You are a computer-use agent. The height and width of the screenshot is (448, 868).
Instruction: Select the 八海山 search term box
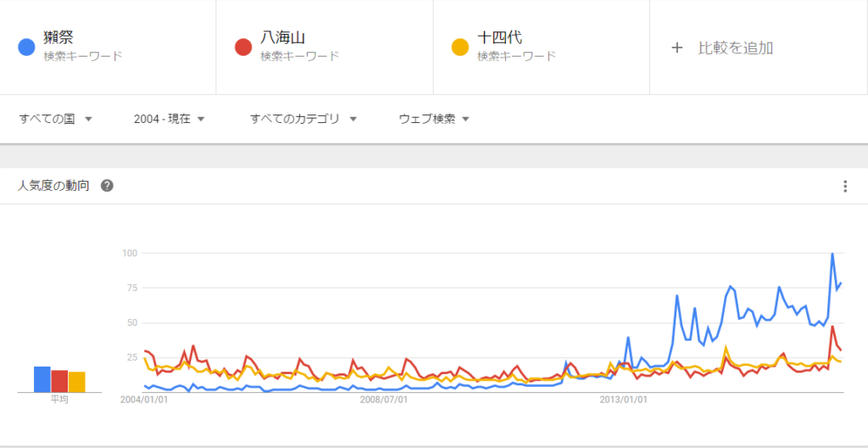(x=325, y=48)
